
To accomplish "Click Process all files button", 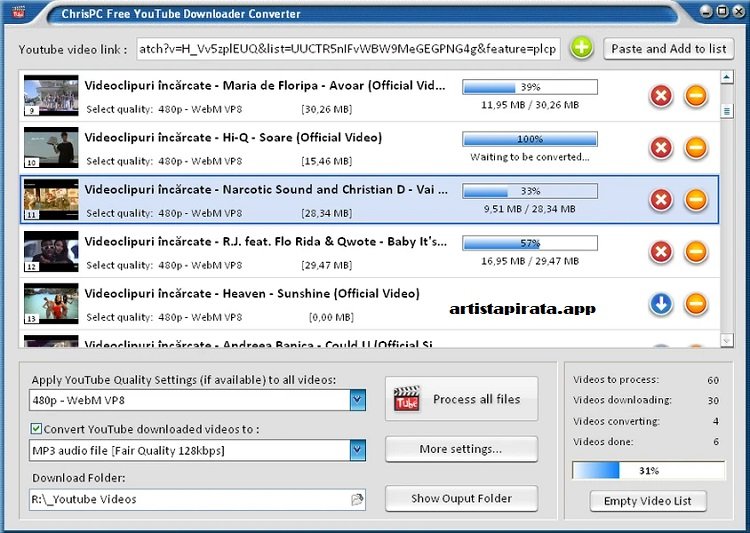I will click(462, 399).
